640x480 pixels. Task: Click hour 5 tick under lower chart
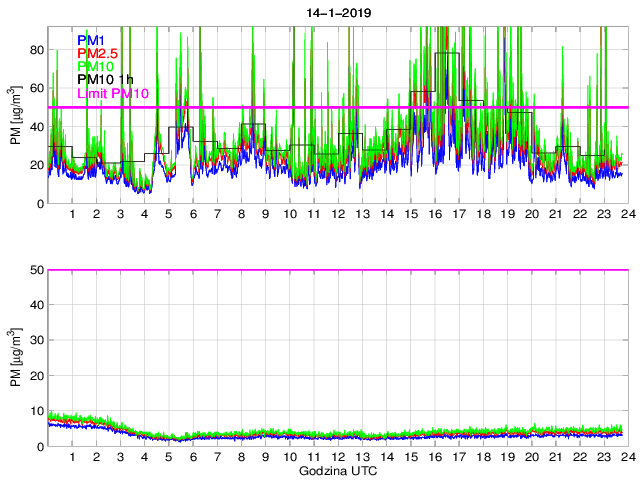[168, 457]
